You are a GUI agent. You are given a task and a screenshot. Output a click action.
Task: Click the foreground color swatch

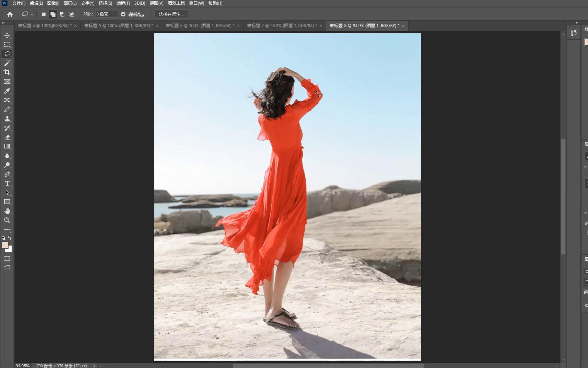[5, 245]
